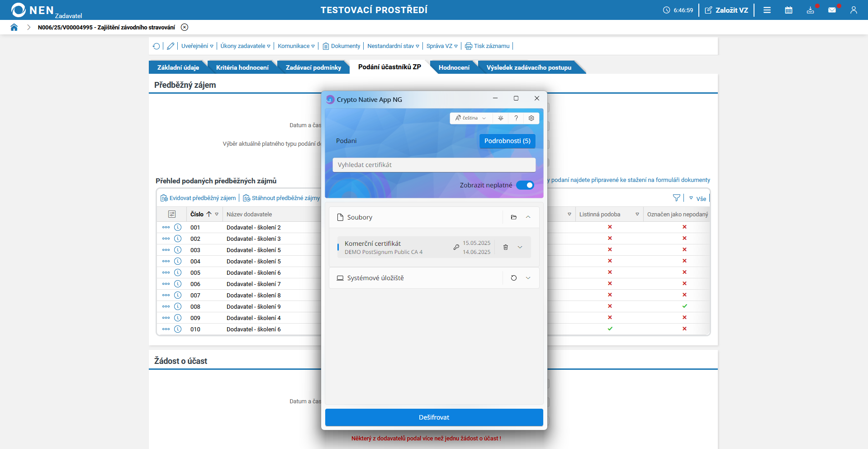This screenshot has height=449, width=868.
Task: Open the help question mark in Crypto app
Action: [516, 118]
